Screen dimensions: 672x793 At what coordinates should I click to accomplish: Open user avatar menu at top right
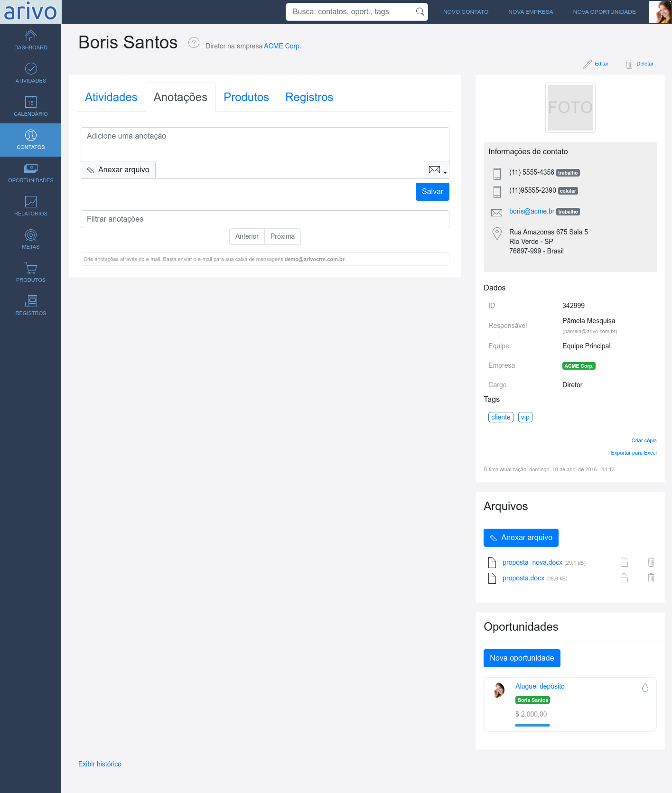coord(660,12)
